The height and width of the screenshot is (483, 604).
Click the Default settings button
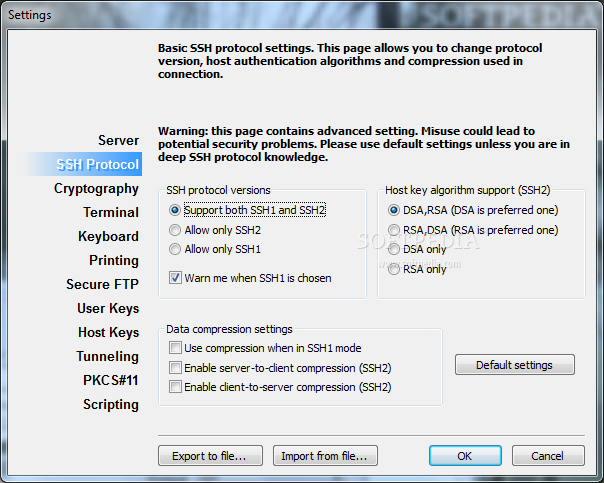[x=515, y=364]
